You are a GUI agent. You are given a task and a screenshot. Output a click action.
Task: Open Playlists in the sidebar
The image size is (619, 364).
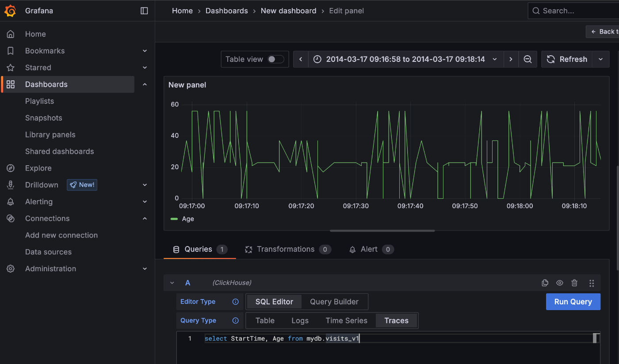39,101
